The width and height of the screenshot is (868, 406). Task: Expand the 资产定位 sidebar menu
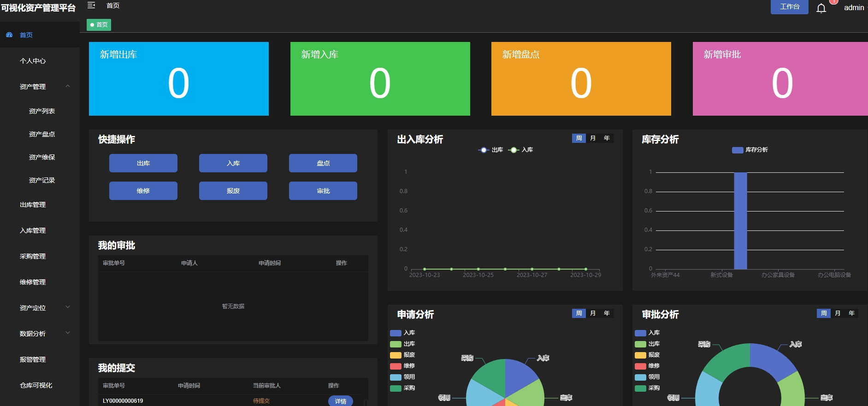(x=68, y=307)
